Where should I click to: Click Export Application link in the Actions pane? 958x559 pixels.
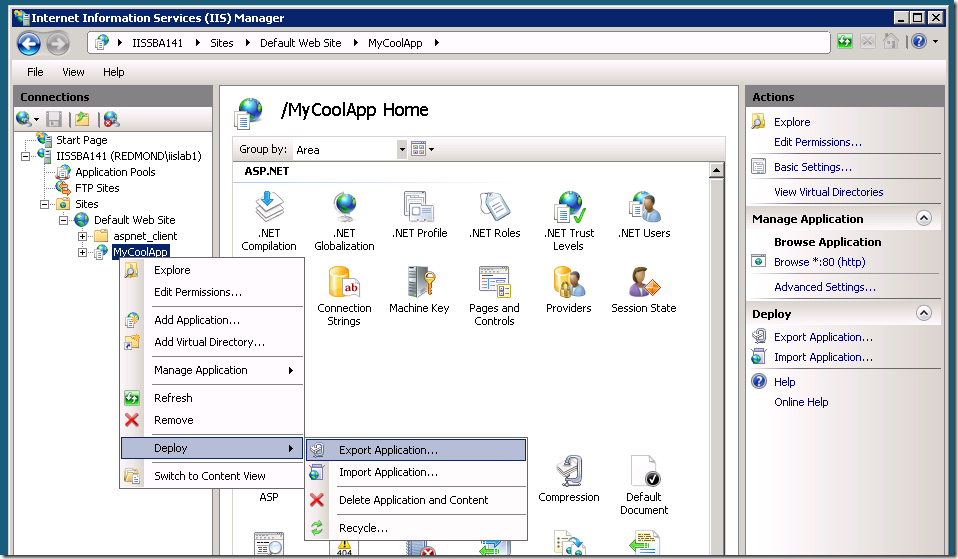pos(823,337)
